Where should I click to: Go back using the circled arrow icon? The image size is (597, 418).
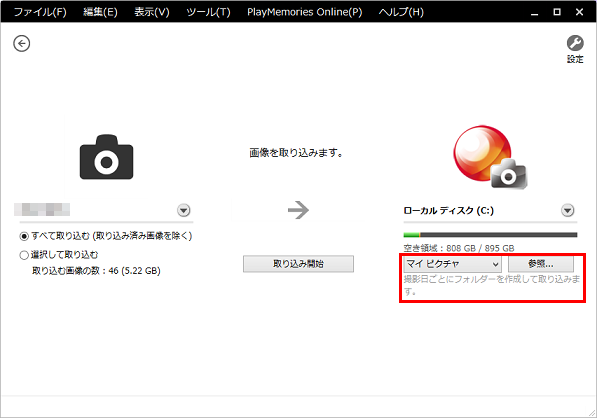coord(22,43)
